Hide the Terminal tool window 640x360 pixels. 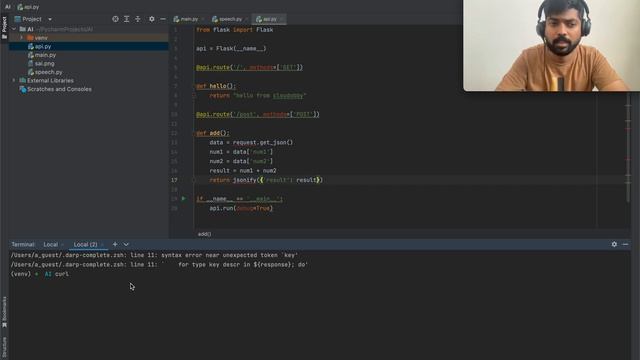625,244
